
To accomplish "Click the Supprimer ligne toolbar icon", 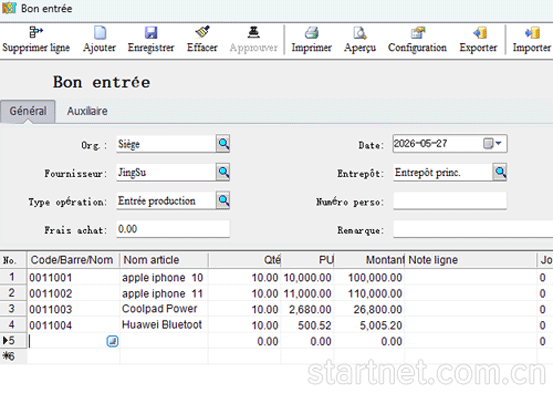I will pos(36,33).
